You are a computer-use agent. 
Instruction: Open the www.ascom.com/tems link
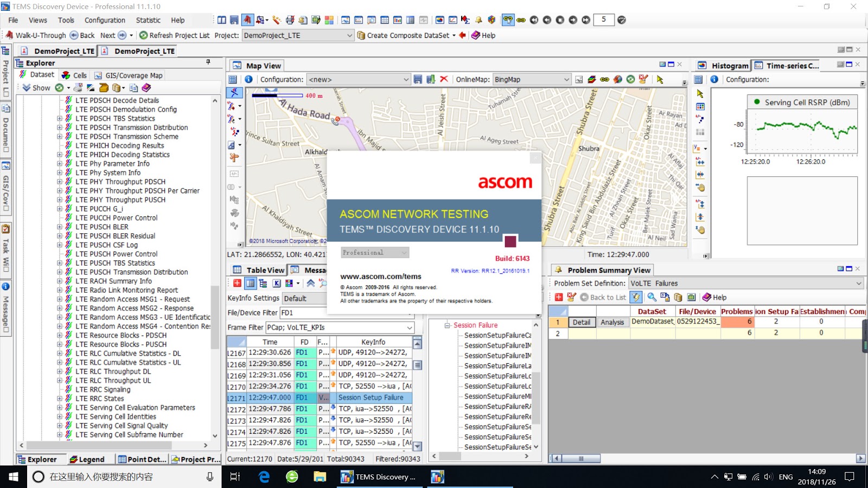[381, 277]
